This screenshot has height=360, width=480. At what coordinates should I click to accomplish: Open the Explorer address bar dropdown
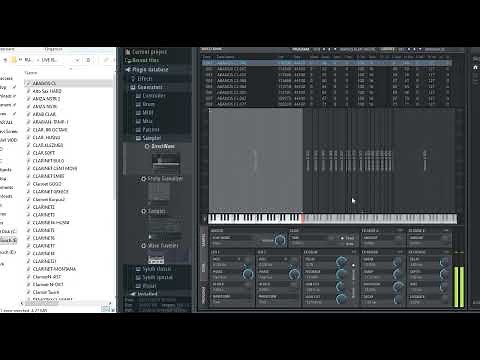[x=77, y=60]
